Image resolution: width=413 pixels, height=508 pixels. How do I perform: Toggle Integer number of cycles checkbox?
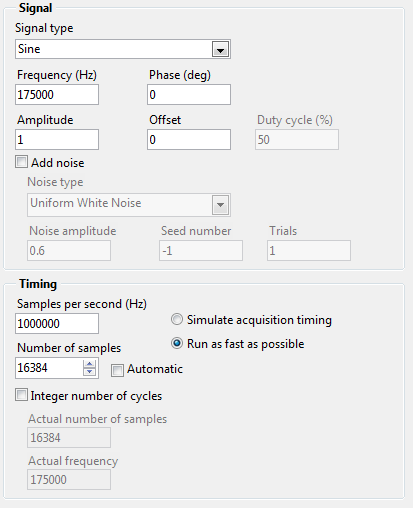[x=21, y=395]
